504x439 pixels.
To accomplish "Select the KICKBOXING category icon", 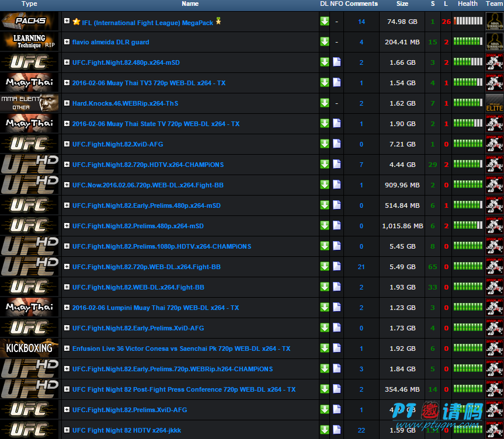I will [x=29, y=348].
